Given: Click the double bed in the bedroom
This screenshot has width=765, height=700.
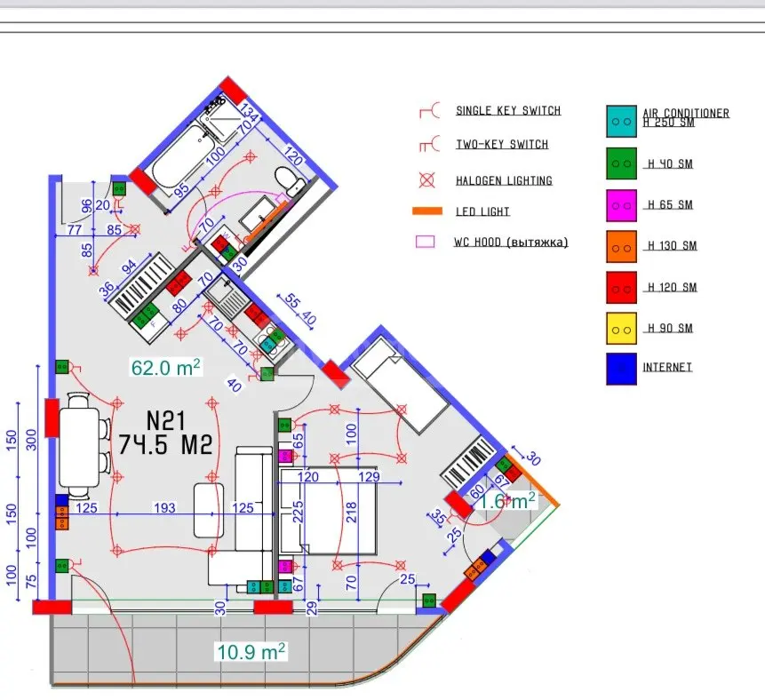Looking at the screenshot, I should click(x=327, y=510).
